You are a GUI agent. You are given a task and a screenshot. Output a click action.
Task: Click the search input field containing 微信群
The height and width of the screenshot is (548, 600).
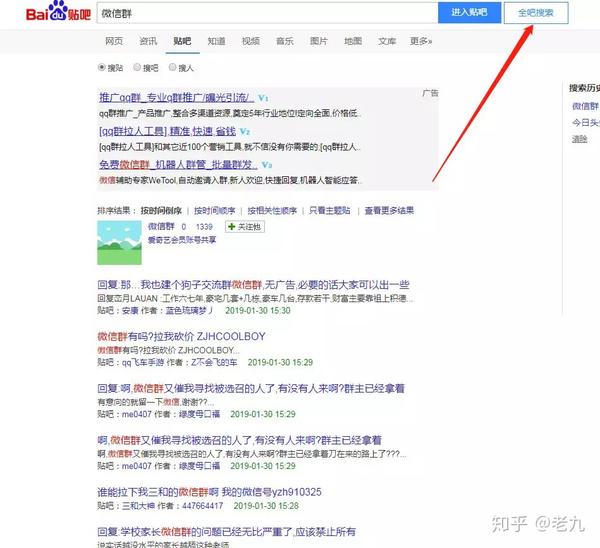pos(267,13)
